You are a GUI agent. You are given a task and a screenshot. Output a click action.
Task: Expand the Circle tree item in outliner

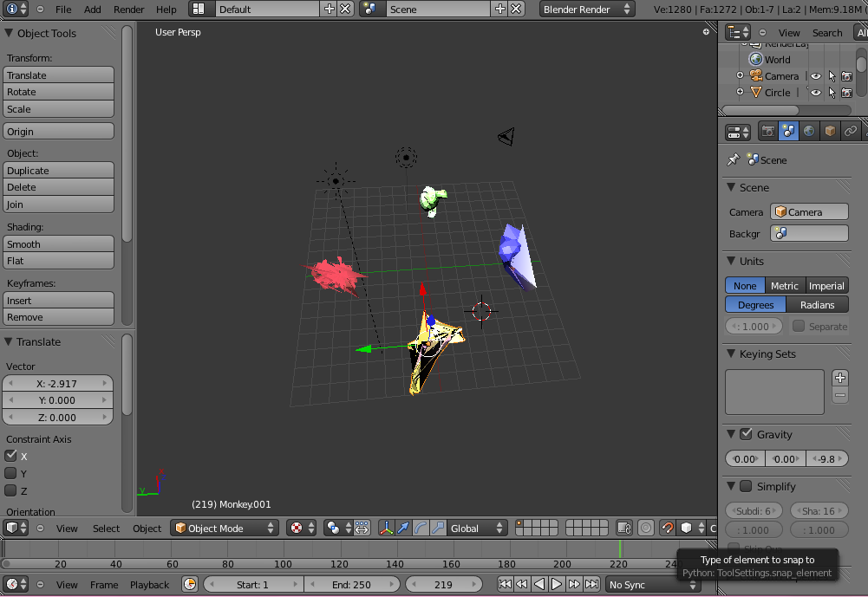pyautogui.click(x=741, y=92)
